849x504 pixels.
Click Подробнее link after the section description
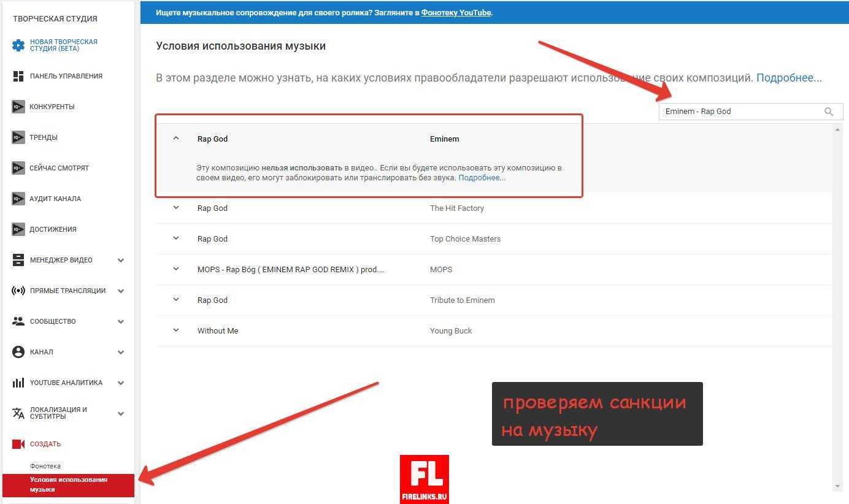[x=789, y=78]
